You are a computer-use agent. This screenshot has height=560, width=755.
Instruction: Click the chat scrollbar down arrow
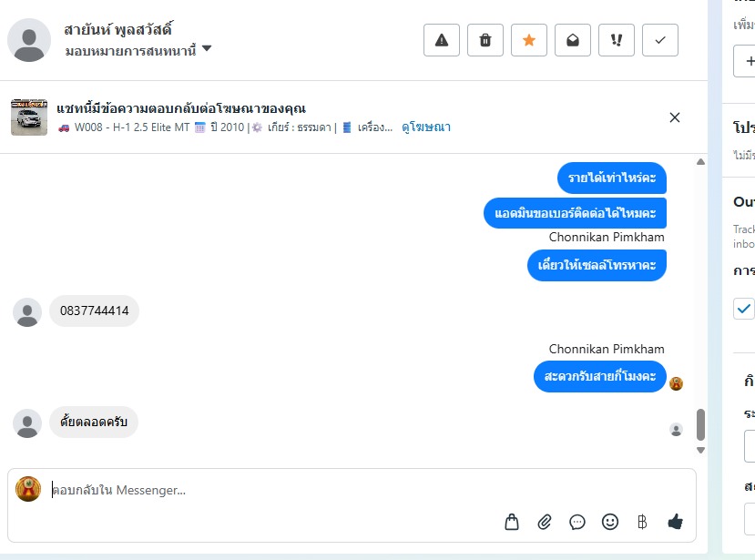[x=700, y=450]
